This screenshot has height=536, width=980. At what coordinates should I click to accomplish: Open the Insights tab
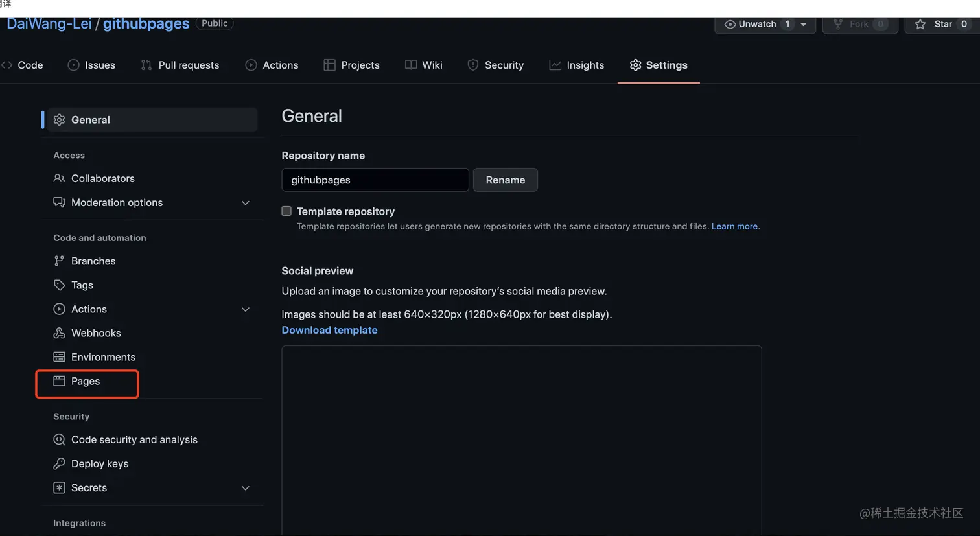coord(577,65)
